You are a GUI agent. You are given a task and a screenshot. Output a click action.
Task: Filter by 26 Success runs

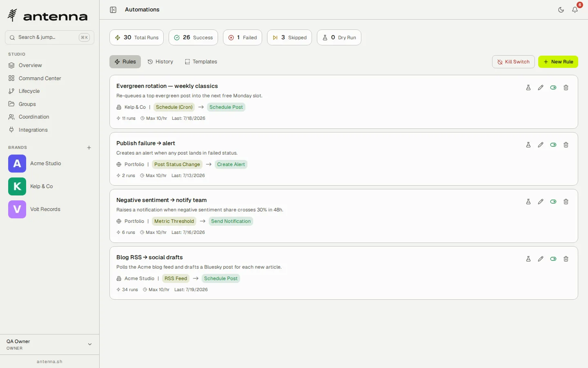point(193,38)
